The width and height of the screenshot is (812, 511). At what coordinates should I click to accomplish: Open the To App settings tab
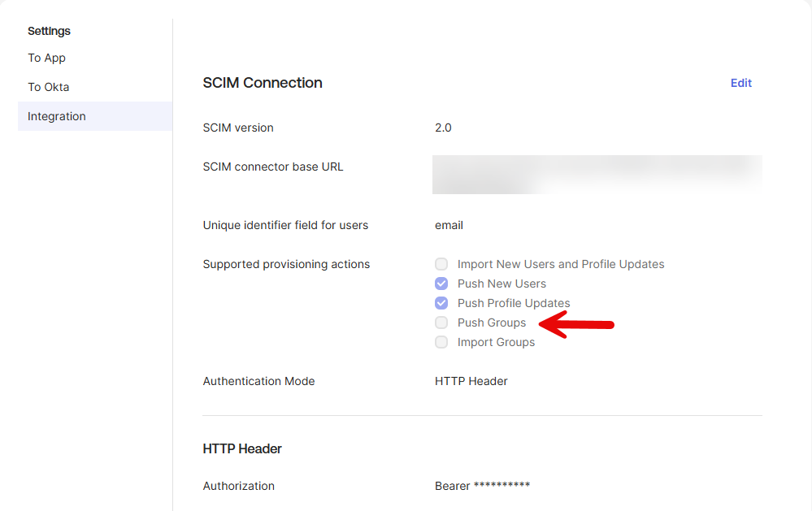(x=47, y=58)
